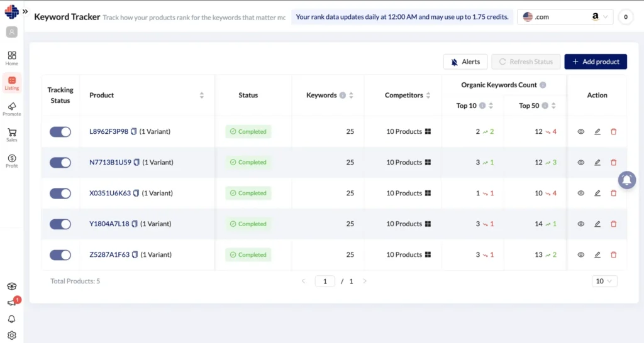
Task: Expand the sidebar with the double chevron
Action: [25, 11]
